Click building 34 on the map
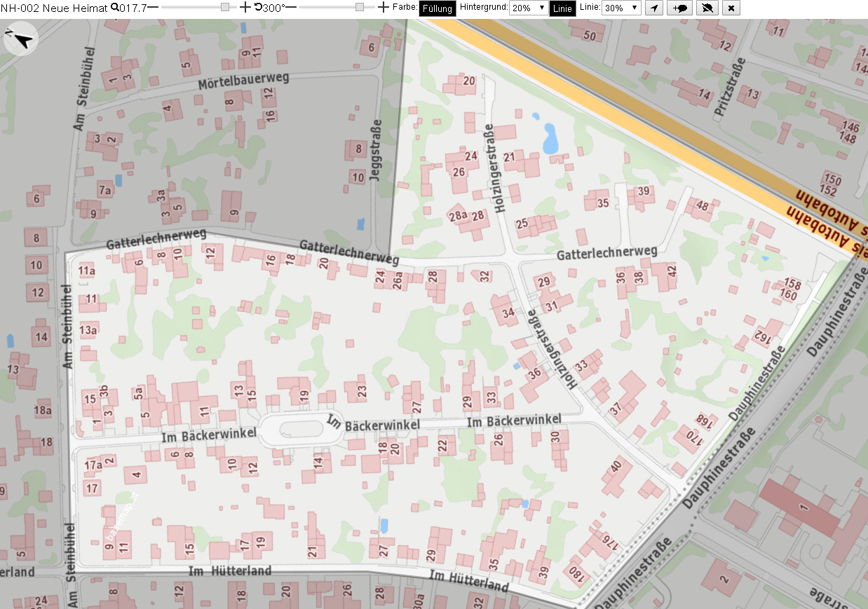Viewport: 868px width, 609px height. point(506,310)
